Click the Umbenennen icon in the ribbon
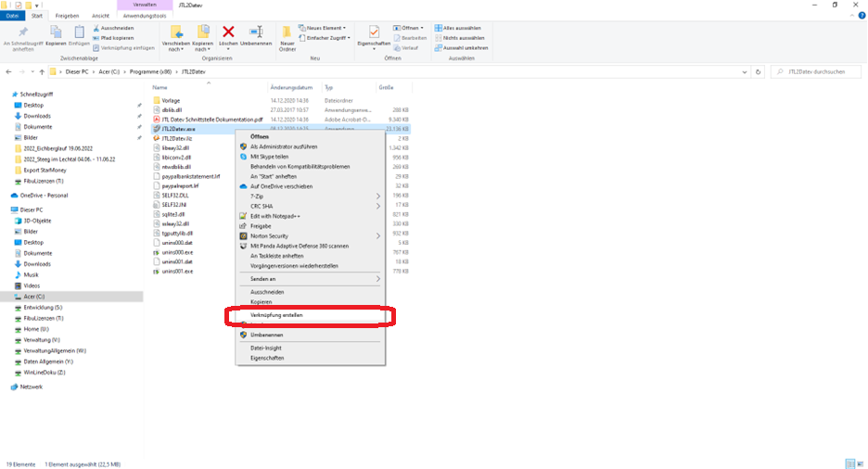This screenshot has width=868, height=469. [x=256, y=34]
